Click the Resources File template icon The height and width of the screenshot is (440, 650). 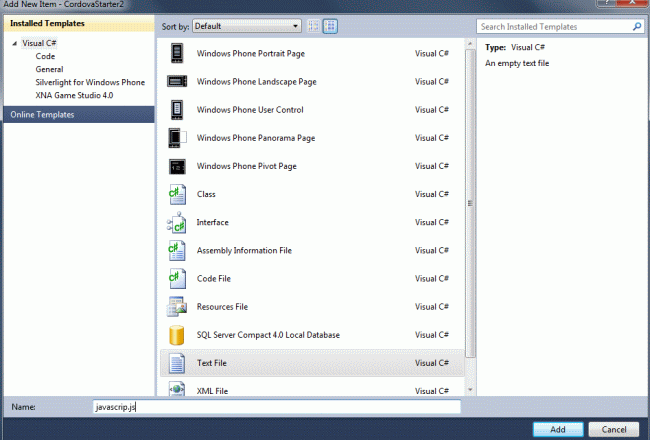177,307
